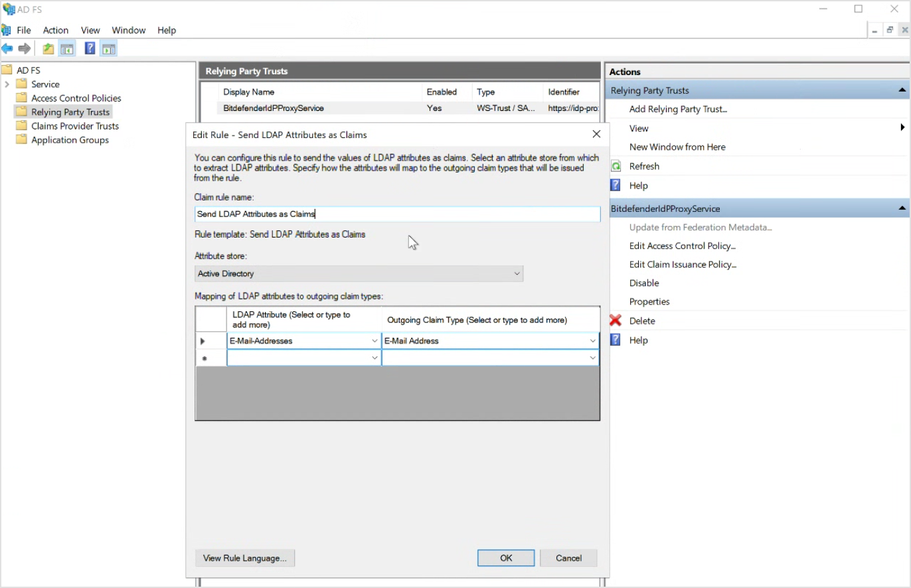The height and width of the screenshot is (588, 911).
Task: Click the Display Name column header
Action: click(x=320, y=92)
